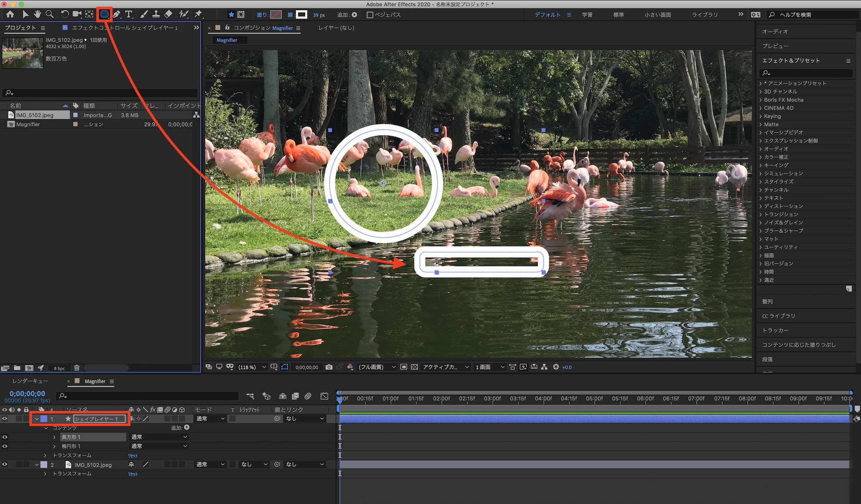The width and height of the screenshot is (861, 504).
Task: Switch to the 学習 workspace
Action: click(x=587, y=15)
